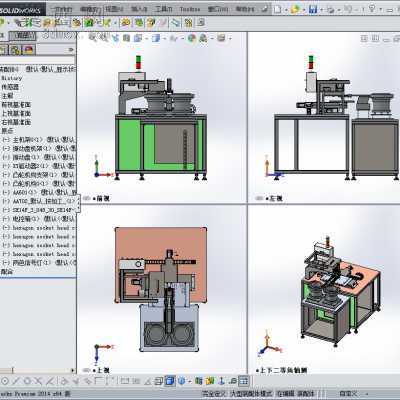
Task: Click Zoom to Area magnifier icon
Action: [104, 38]
